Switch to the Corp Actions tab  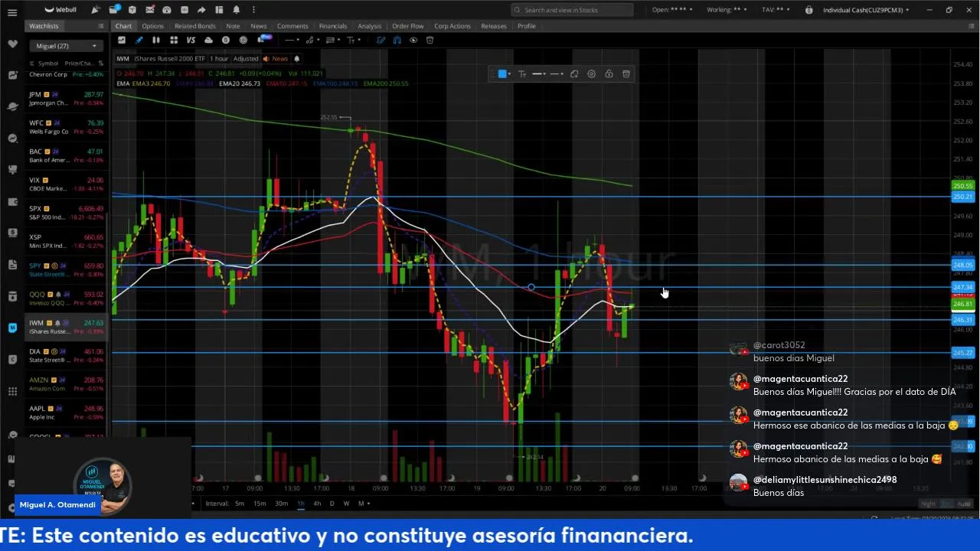(452, 26)
